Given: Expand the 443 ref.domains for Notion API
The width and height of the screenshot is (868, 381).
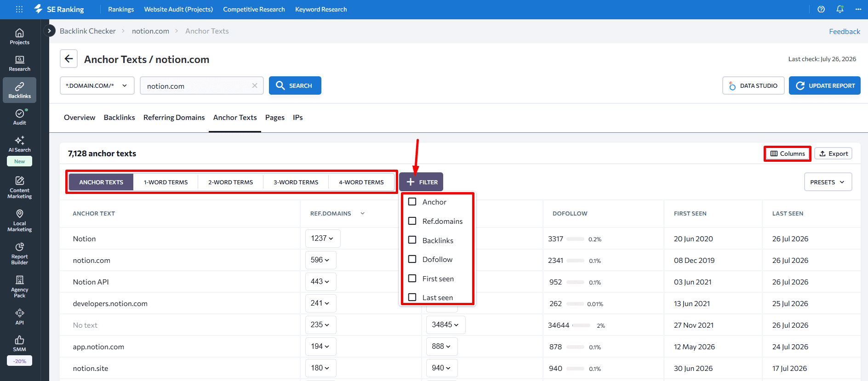Looking at the screenshot, I should point(320,282).
